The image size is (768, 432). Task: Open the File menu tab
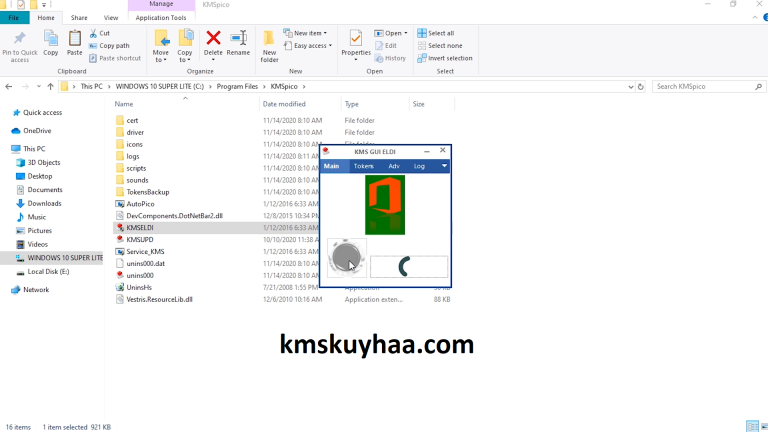pyautogui.click(x=14, y=18)
